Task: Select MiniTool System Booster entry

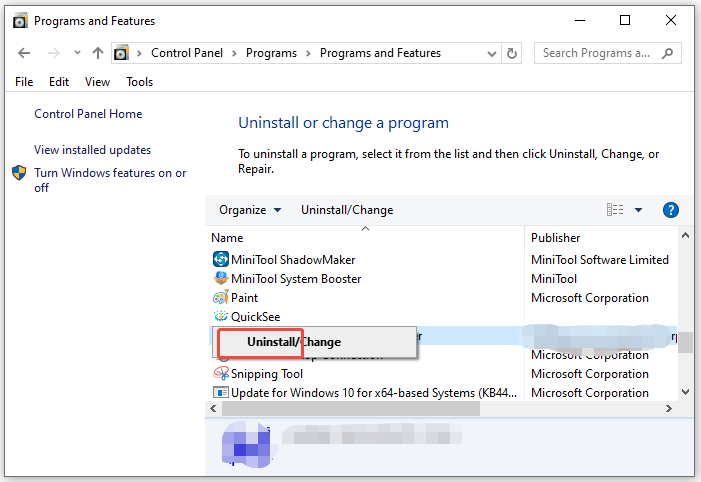Action: 296,279
